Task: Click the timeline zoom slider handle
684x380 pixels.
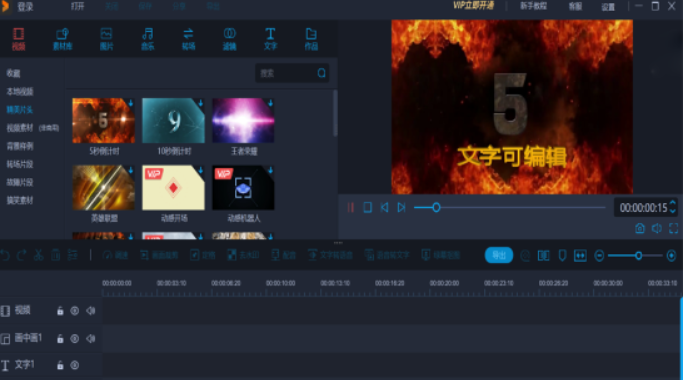Action: click(x=638, y=256)
